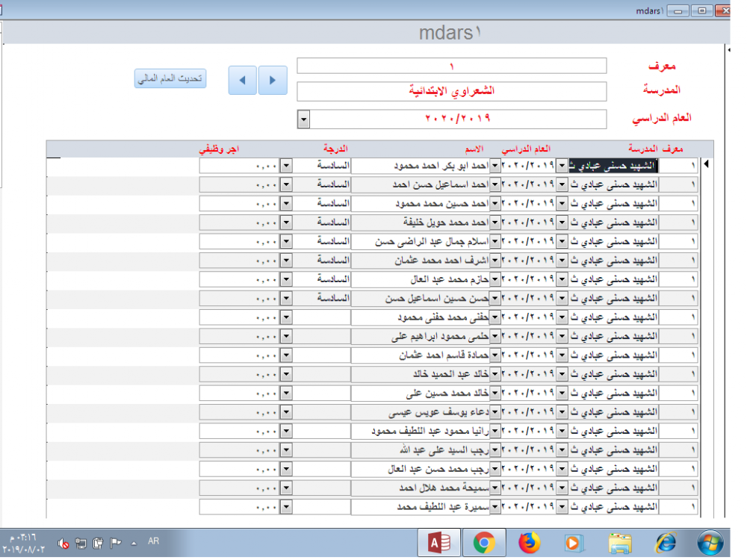Image resolution: width=747 pixels, height=560 pixels.
Task: Launch Google Chrome from the taskbar
Action: click(x=483, y=543)
